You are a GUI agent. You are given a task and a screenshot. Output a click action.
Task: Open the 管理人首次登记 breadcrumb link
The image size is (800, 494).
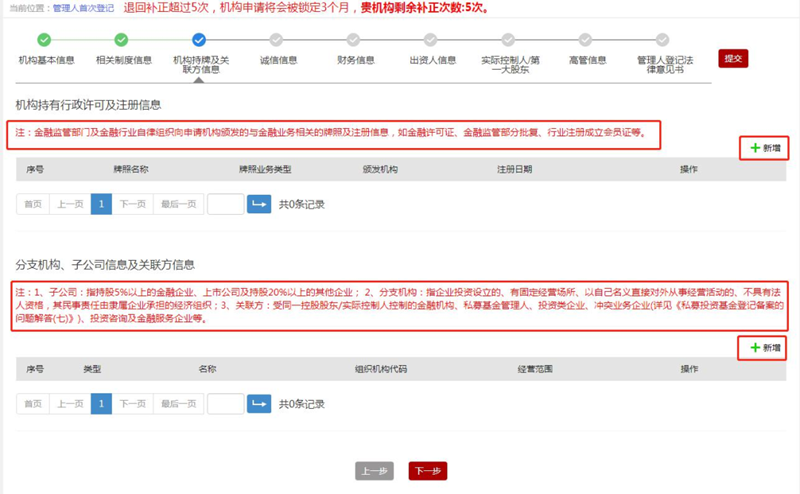[85, 8]
